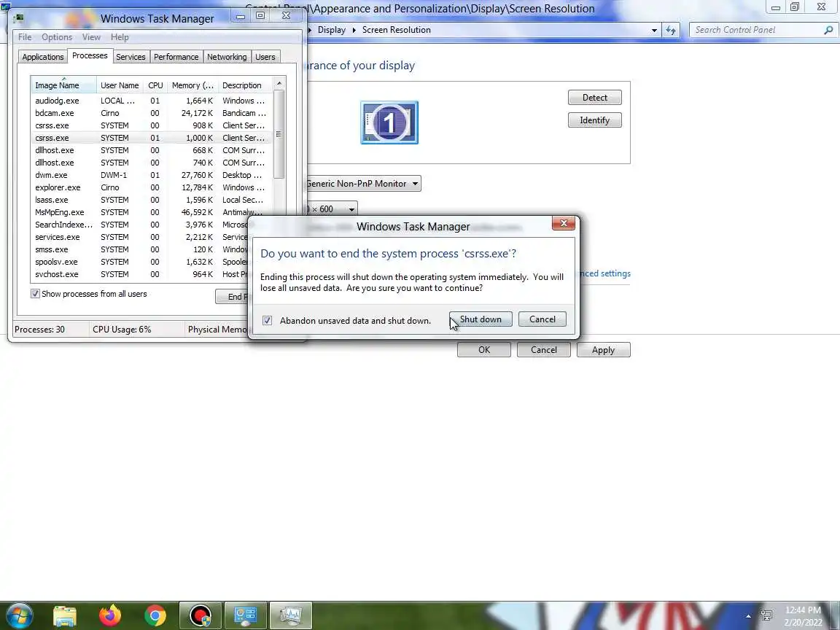
Task: Sort processes by CPU column
Action: click(x=155, y=85)
